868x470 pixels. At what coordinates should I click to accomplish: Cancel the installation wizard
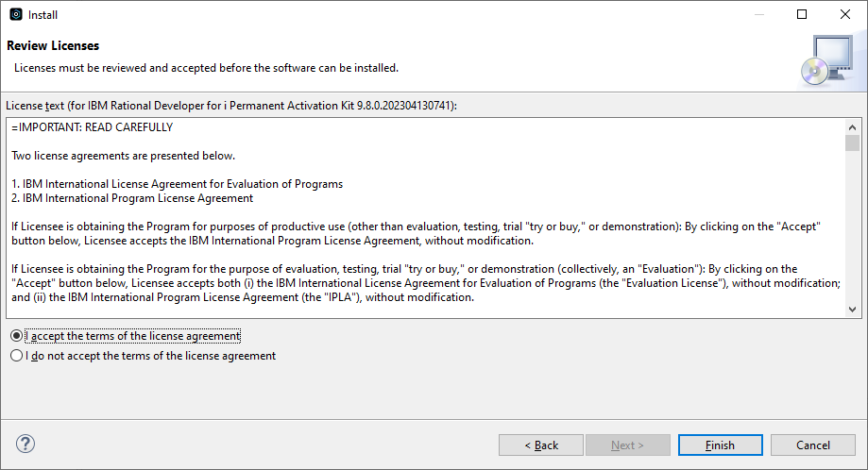(812, 445)
